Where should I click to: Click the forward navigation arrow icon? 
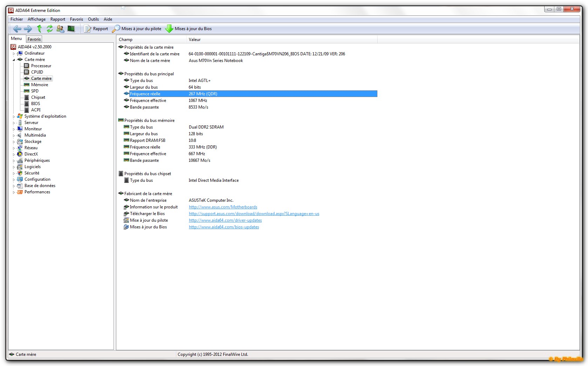pos(28,29)
